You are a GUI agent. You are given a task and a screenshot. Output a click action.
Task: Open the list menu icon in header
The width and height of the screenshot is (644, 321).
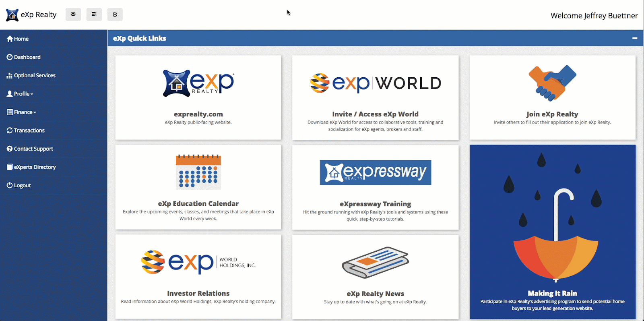pos(94,14)
